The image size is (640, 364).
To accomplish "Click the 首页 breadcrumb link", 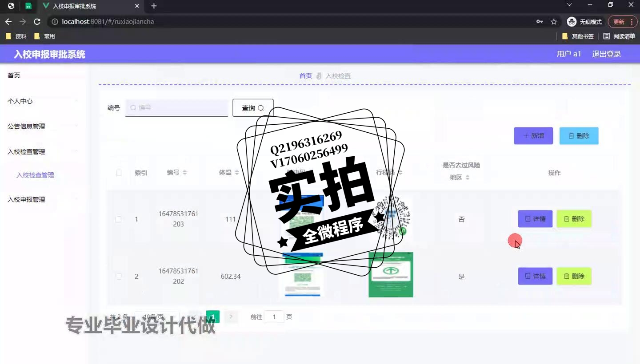I will tap(306, 76).
